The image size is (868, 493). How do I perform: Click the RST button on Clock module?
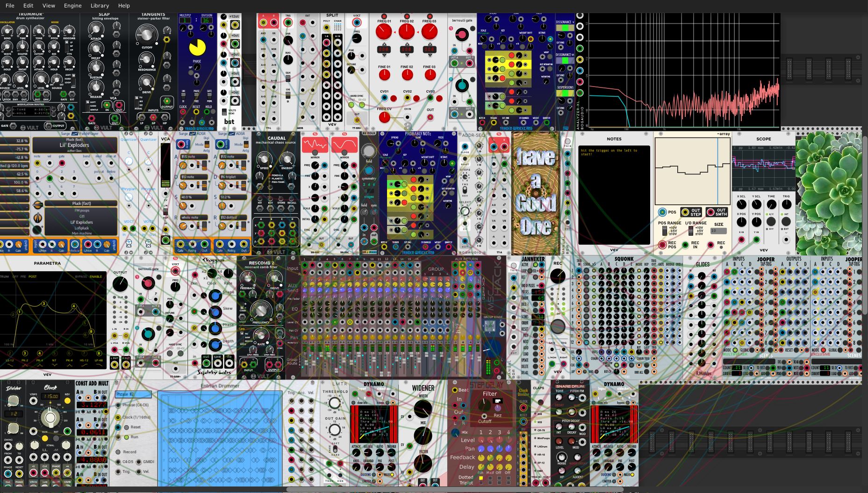pyautogui.click(x=56, y=438)
